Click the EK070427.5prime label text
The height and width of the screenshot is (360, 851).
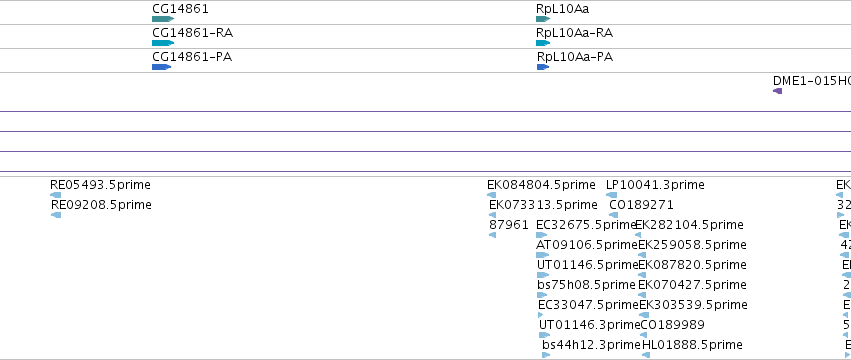(693, 285)
